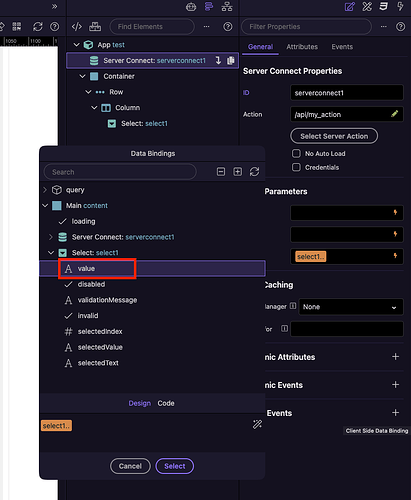Collapse the App test tree node
The image size is (411, 500).
pyautogui.click(x=77, y=45)
